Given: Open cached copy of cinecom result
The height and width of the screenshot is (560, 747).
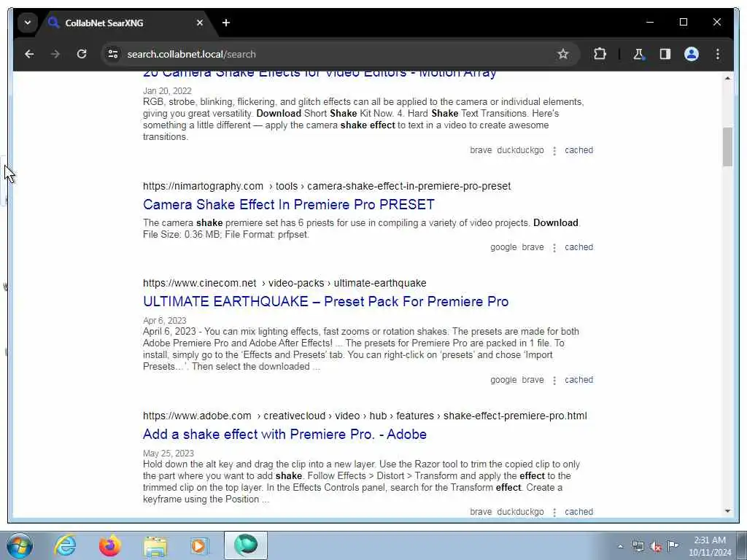Looking at the screenshot, I should (x=578, y=380).
